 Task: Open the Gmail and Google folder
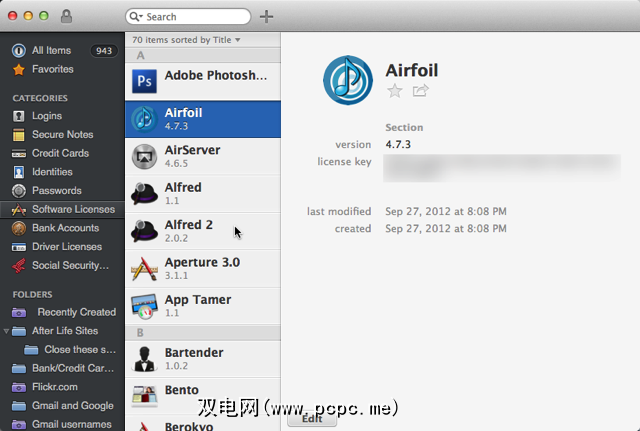[62, 406]
